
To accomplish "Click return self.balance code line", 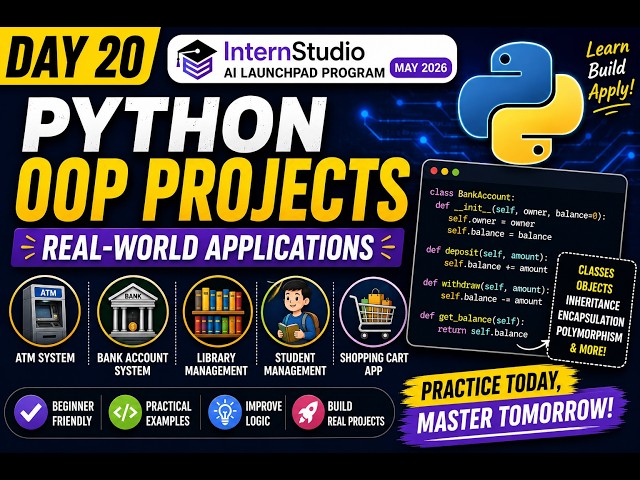I will 483,331.
